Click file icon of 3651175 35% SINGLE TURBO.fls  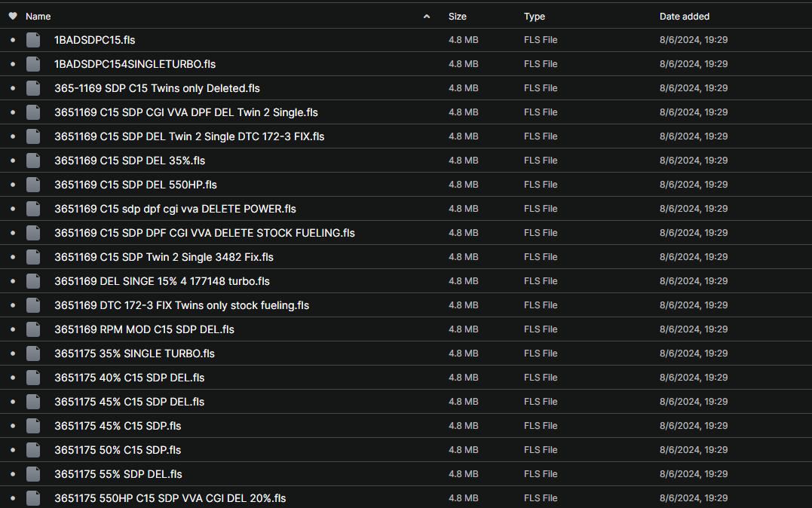32,353
